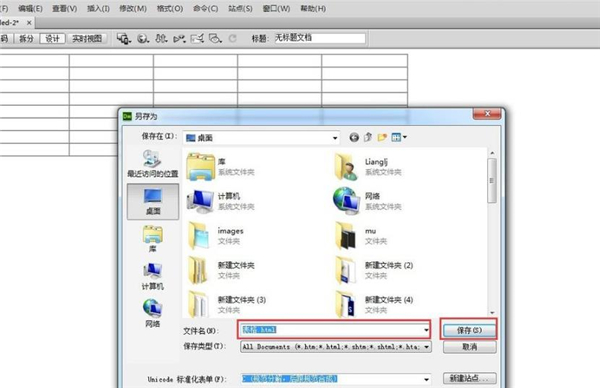Select the 新建文件夹 (4) folder
Viewport: 600px width, 388px height.
373,304
